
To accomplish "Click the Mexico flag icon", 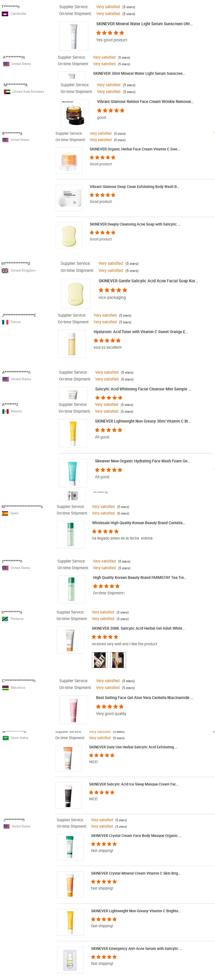I will [5, 411].
